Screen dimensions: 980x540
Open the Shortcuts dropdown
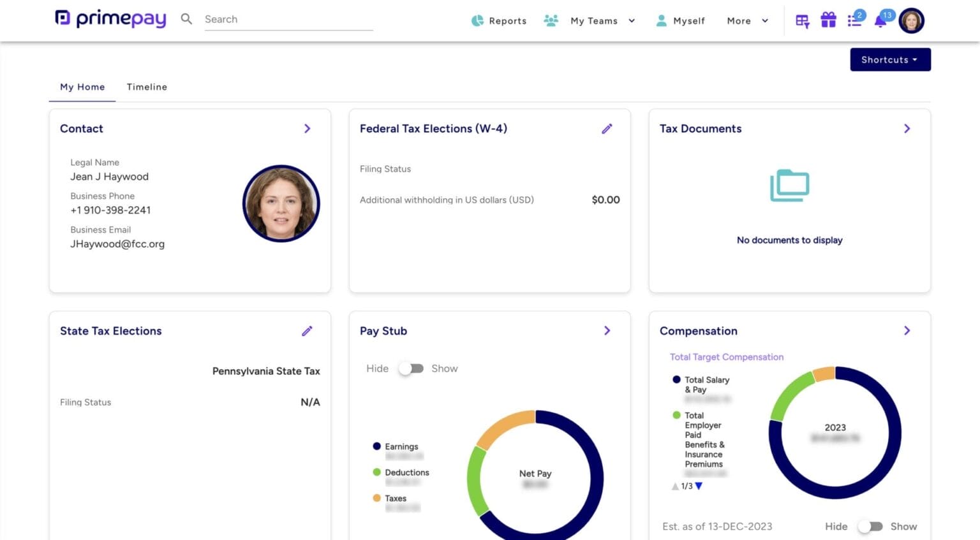[889, 60]
